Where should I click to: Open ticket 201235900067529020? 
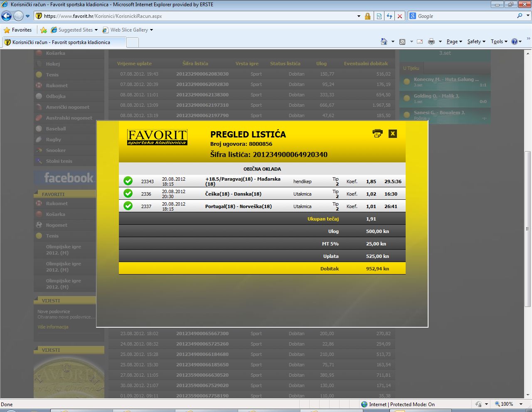point(202,385)
